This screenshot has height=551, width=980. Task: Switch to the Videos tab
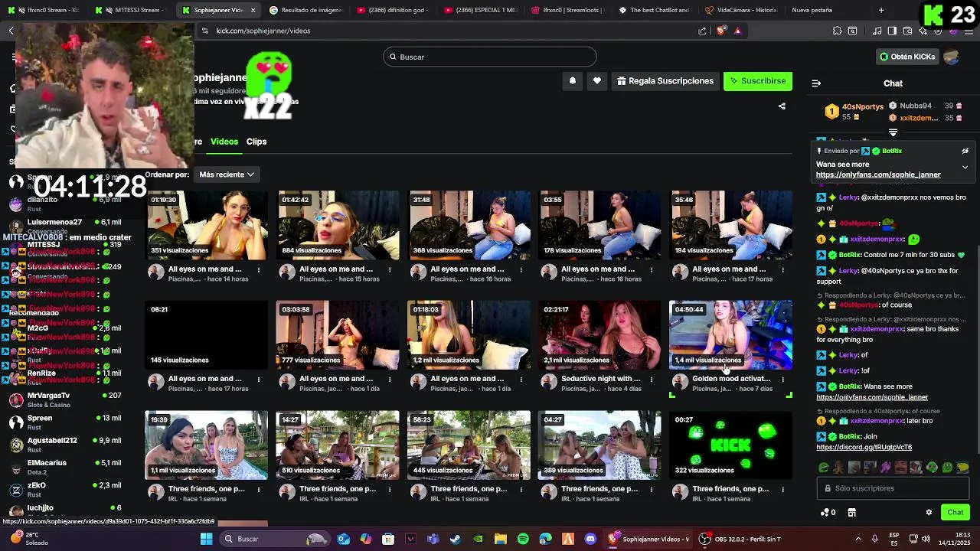(224, 142)
